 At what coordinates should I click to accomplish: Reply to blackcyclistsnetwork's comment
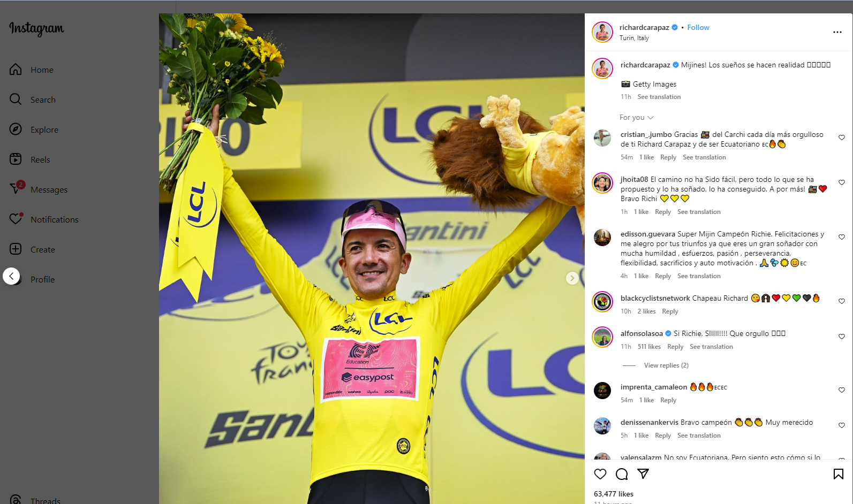coord(670,311)
